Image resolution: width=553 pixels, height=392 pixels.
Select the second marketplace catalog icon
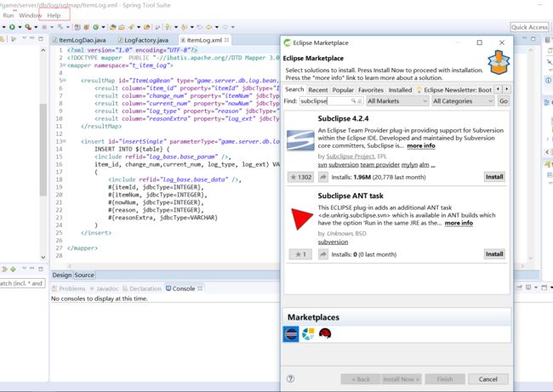tap(308, 334)
